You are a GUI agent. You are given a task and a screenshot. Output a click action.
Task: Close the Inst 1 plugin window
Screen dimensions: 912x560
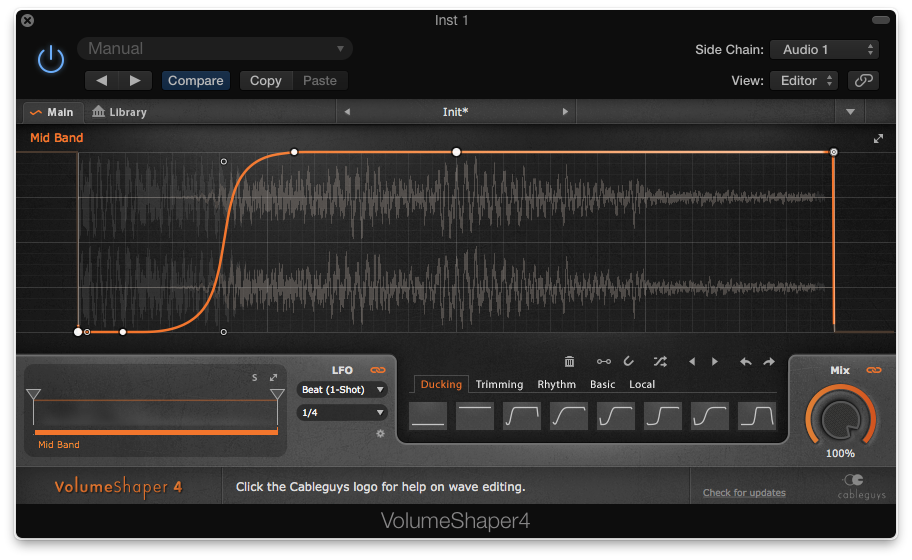[x=27, y=20]
